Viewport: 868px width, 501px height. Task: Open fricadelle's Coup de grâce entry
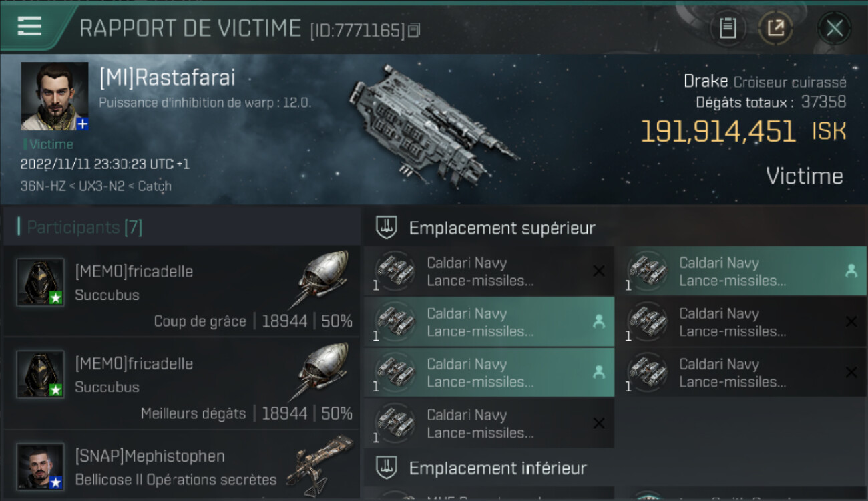click(182, 291)
